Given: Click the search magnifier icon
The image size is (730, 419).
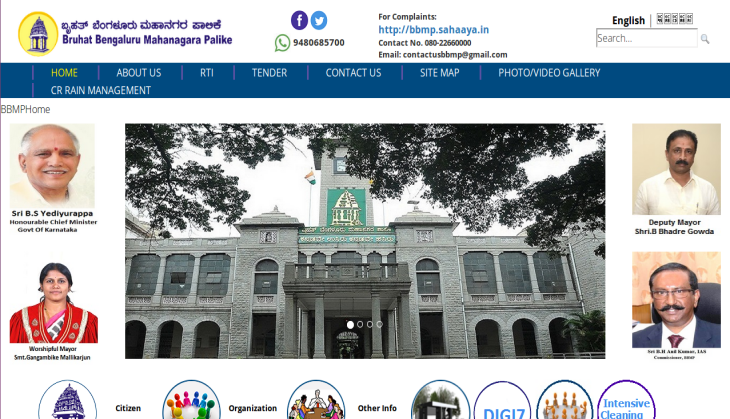Looking at the screenshot, I should (705, 39).
